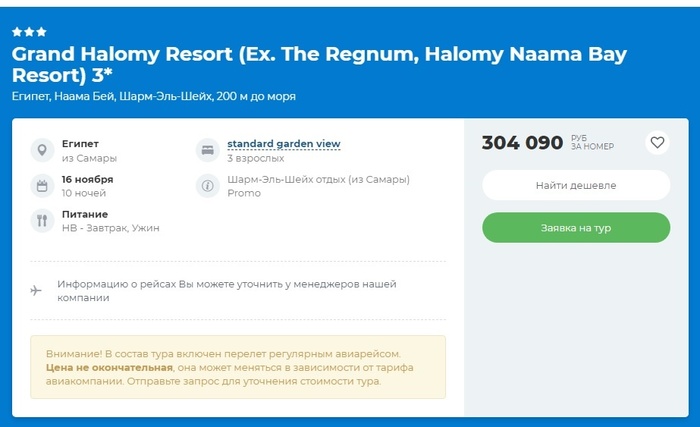Click the airplane icon near flight information
The image size is (700, 427).
pyautogui.click(x=37, y=290)
